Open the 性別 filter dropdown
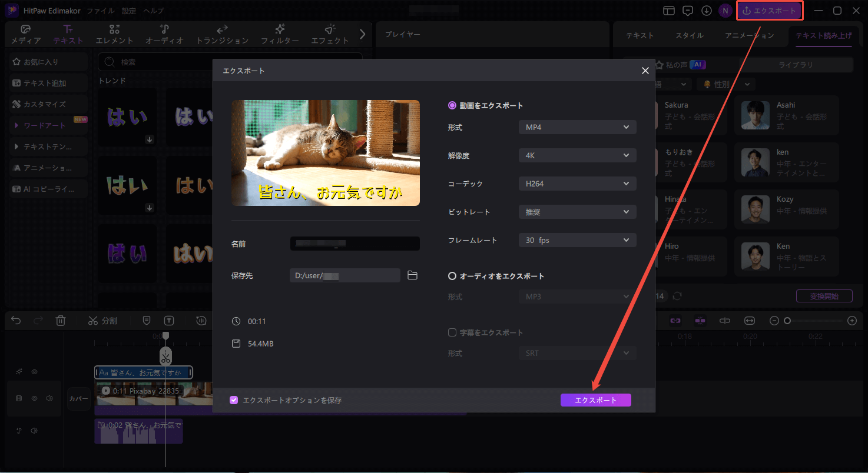 click(726, 85)
